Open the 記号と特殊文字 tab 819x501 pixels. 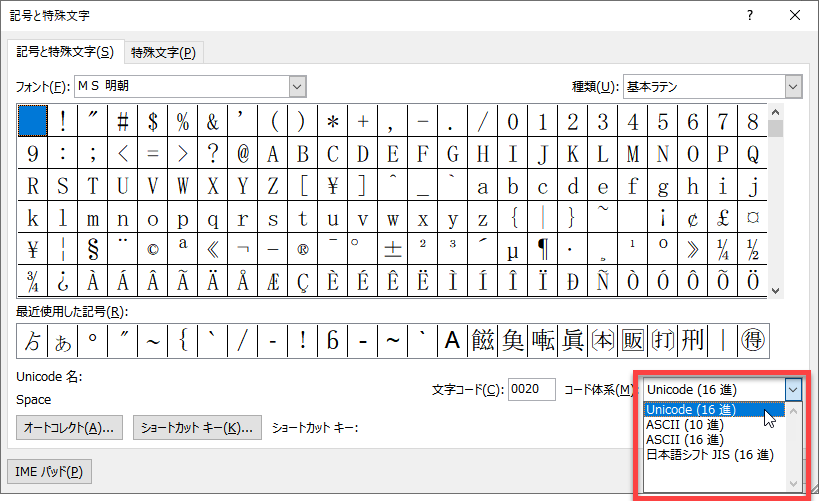point(62,52)
